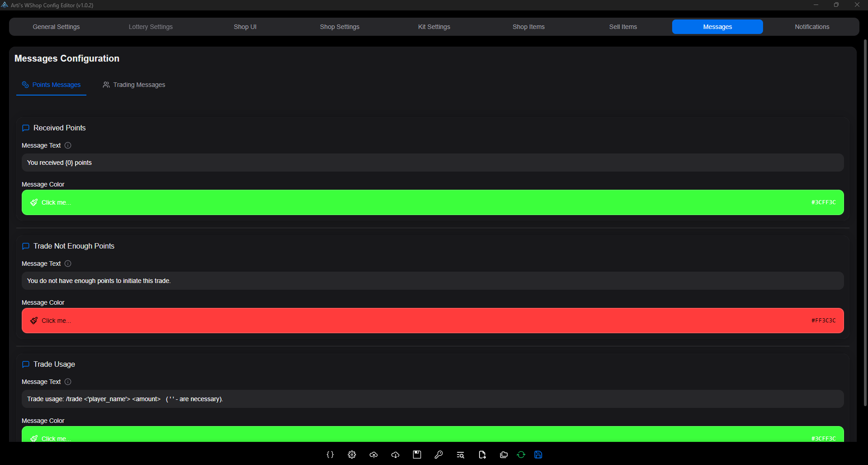868x465 pixels.
Task: Click the green refresh arrows icon
Action: click(x=521, y=455)
